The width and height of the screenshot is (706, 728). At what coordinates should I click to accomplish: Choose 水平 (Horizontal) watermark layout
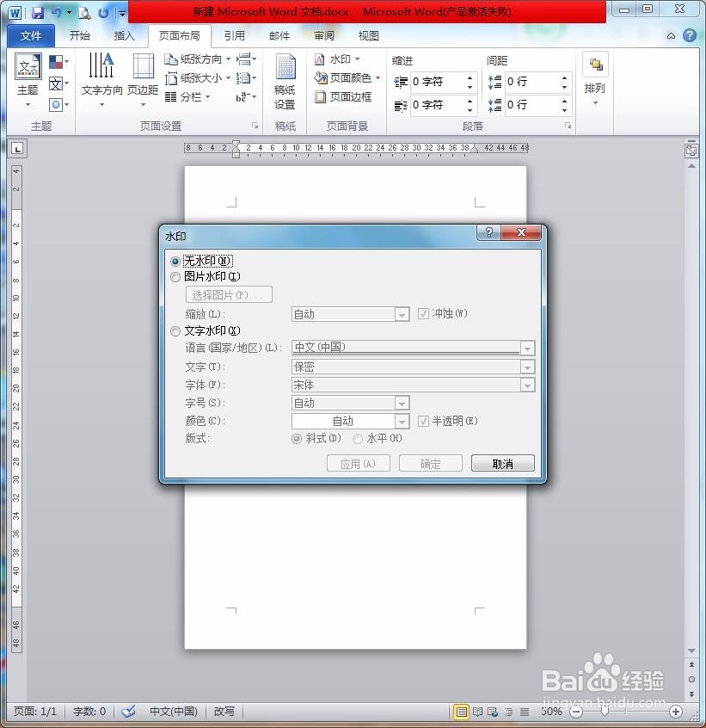click(358, 439)
